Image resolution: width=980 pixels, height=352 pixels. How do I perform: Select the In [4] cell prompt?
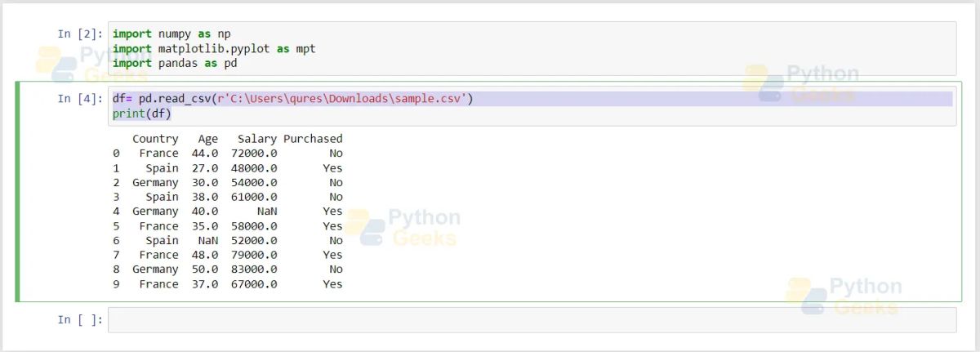(x=80, y=99)
